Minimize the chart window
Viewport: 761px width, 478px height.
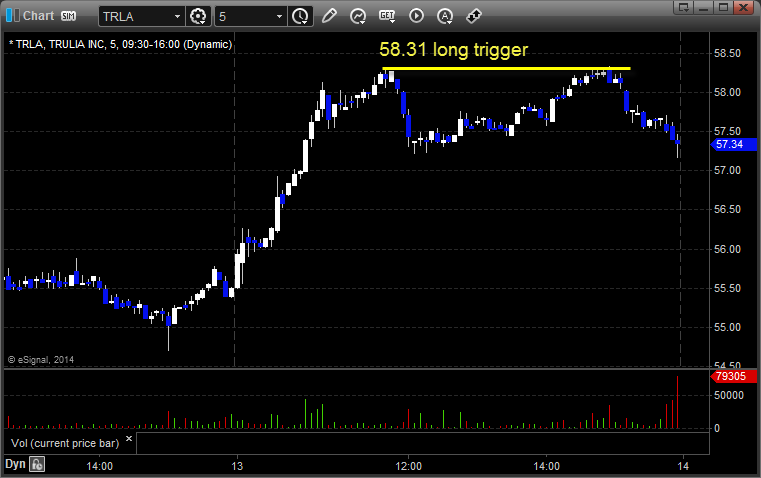(704, 7)
